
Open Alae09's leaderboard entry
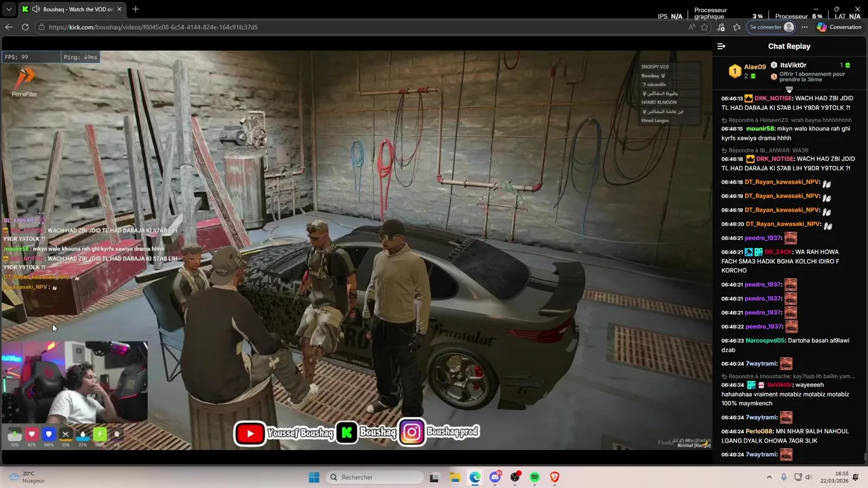pos(747,70)
